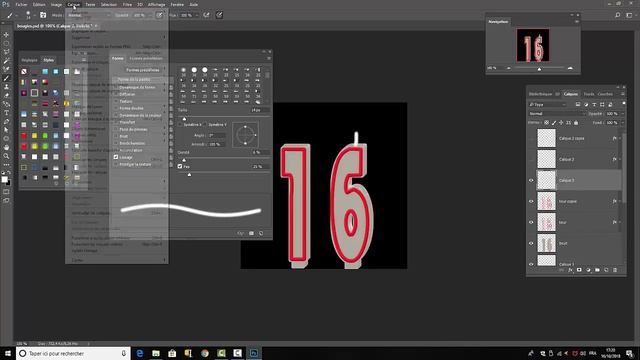This screenshot has height=360, width=640.
Task: Open the brush preset picker arrow
Action: coord(34,15)
